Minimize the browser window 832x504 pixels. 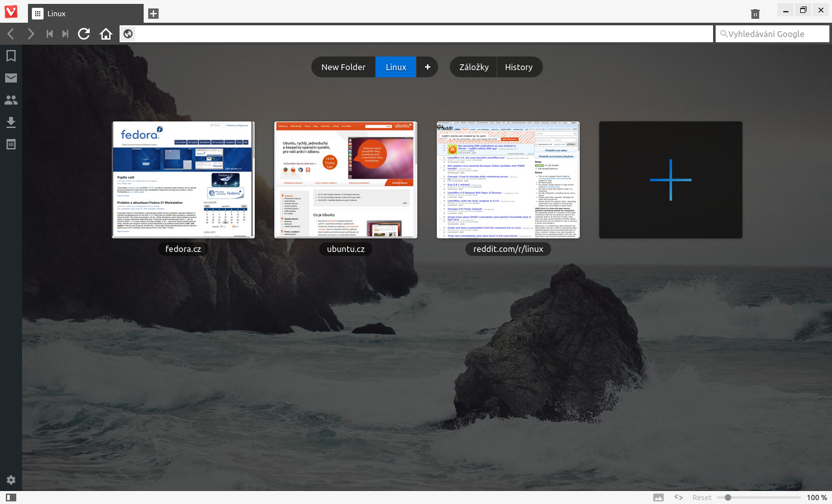click(x=786, y=10)
